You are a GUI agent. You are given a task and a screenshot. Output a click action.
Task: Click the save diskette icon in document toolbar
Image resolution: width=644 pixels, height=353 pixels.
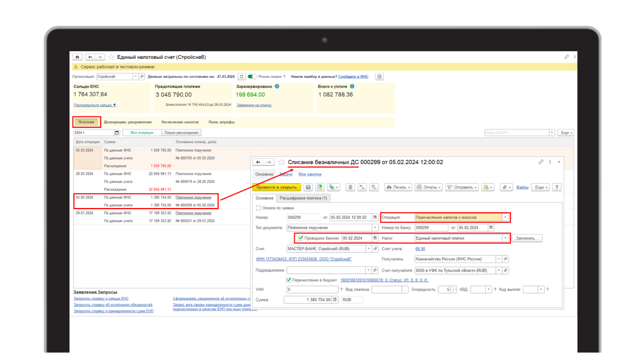click(308, 187)
